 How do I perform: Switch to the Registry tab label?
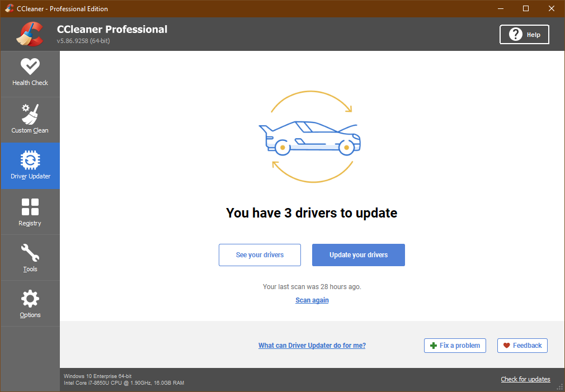coord(30,223)
